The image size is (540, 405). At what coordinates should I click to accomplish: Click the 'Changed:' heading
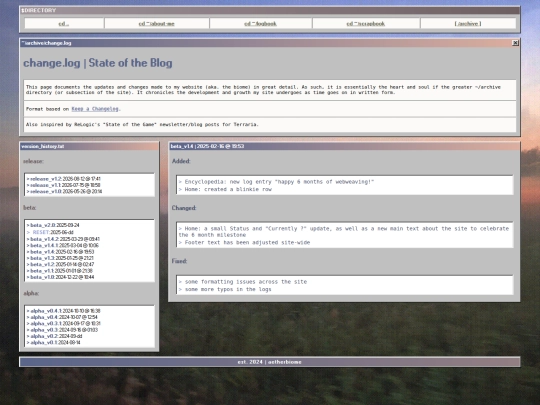tap(184, 208)
